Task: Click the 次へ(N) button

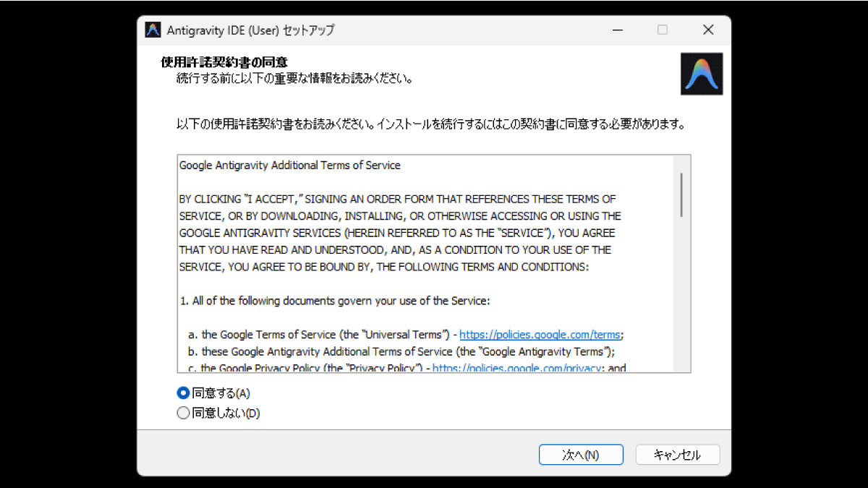Action: [581, 455]
